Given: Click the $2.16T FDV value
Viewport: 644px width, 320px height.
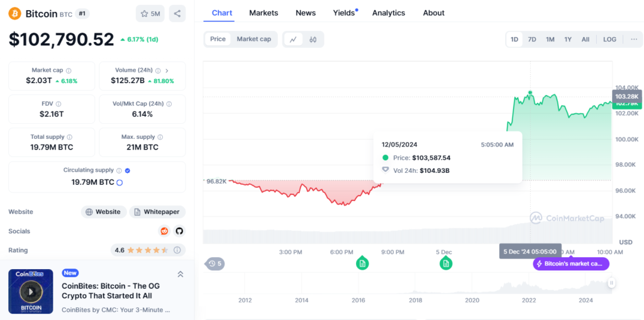Looking at the screenshot, I should tap(52, 114).
